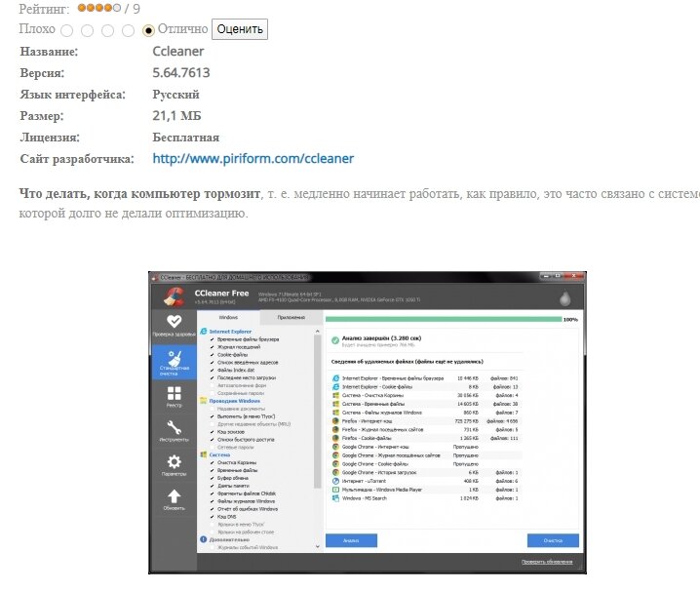Viewport: 700px width, 592px height.
Task: Open the Параметры gear icon
Action: pyautogui.click(x=175, y=461)
